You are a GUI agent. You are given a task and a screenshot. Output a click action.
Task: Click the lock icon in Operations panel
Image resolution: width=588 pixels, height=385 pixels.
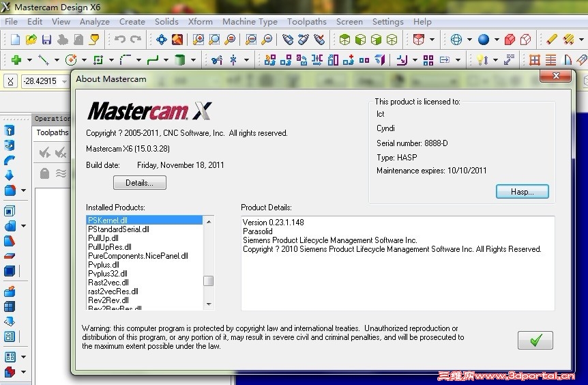point(44,173)
